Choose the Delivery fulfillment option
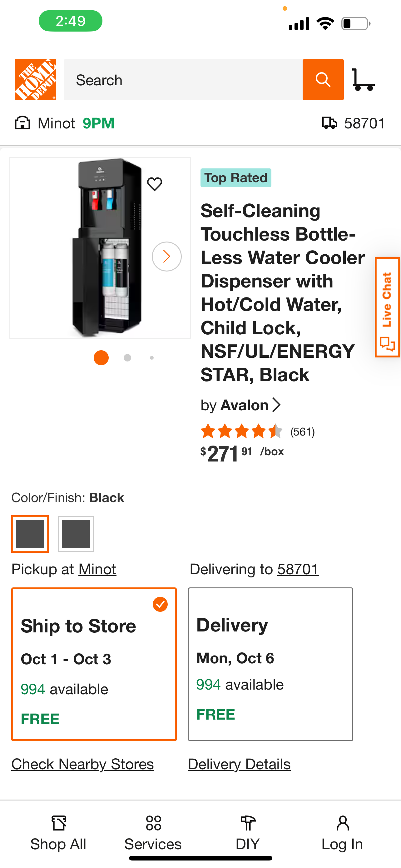This screenshot has height=868, width=401. [x=270, y=664]
